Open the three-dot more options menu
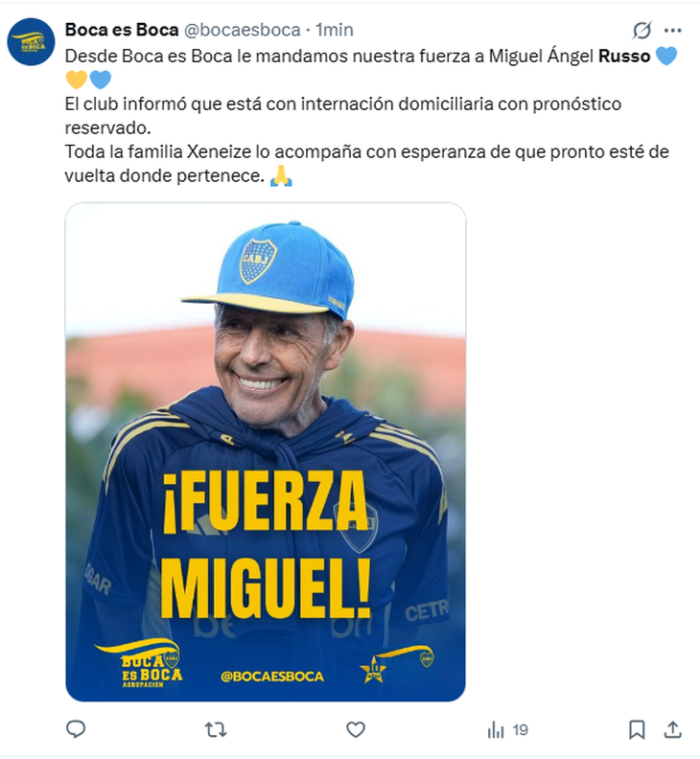The height and width of the screenshot is (759, 700). (x=673, y=31)
